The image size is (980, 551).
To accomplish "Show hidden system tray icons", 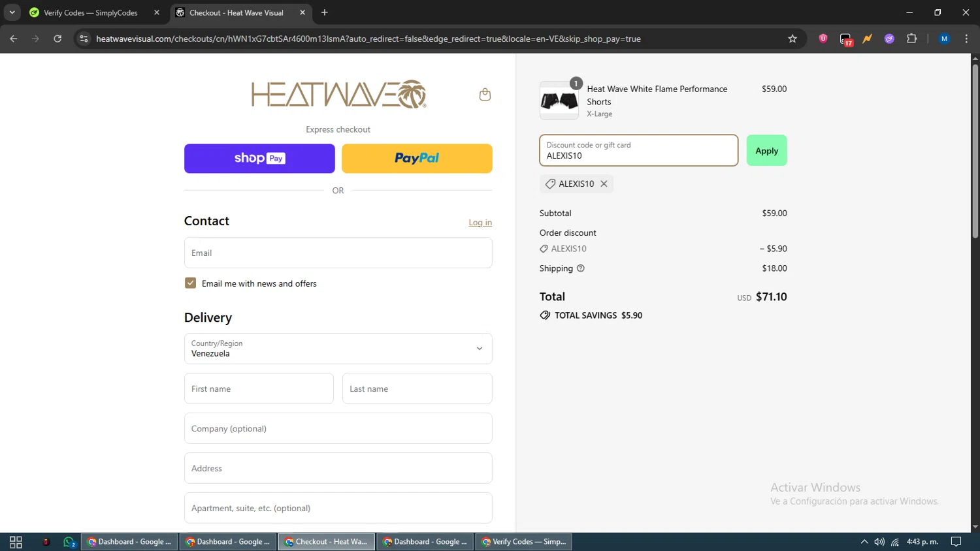I will (x=864, y=542).
